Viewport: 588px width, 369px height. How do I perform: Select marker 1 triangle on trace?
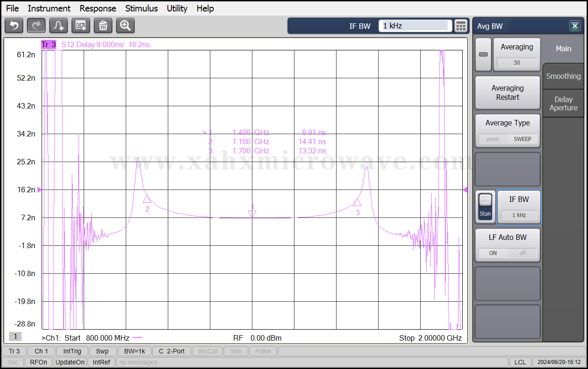[x=252, y=213]
